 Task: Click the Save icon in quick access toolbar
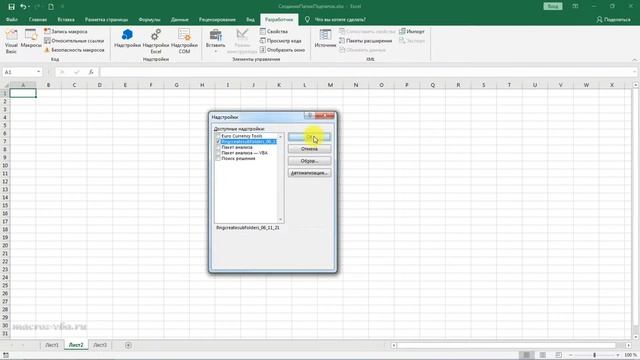tap(11, 7)
